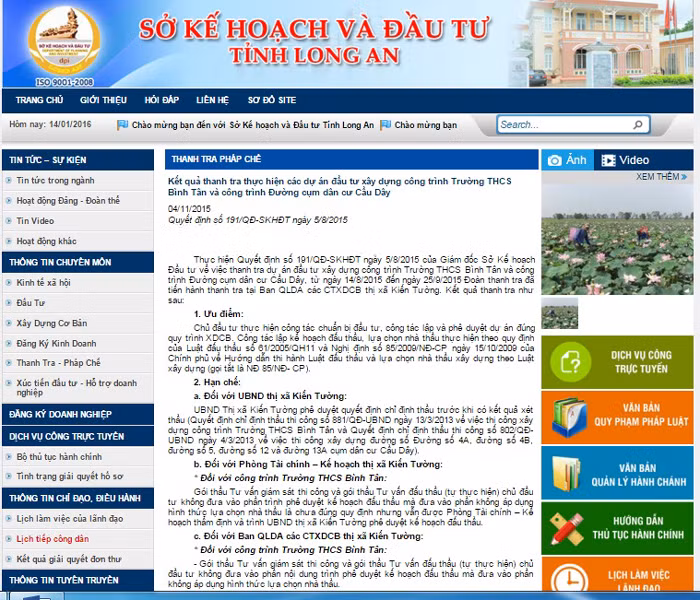Open SƠ ĐỒ SITE menu item

coord(272,100)
